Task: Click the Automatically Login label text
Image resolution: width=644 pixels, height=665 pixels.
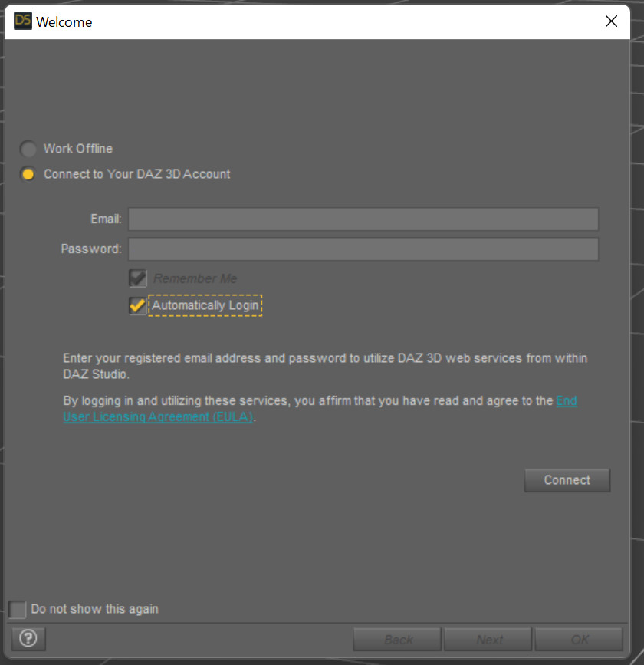Action: [x=205, y=305]
